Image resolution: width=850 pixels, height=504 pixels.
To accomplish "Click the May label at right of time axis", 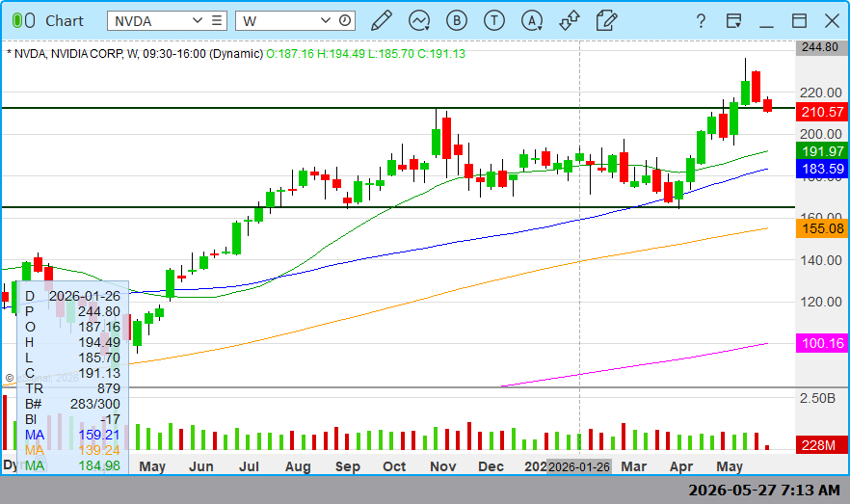I will pos(730,466).
